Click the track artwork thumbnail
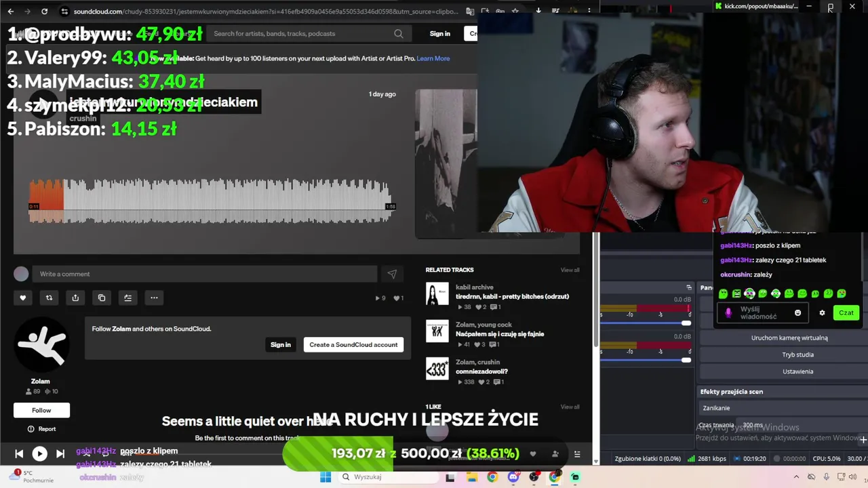868x488 pixels. [446, 163]
